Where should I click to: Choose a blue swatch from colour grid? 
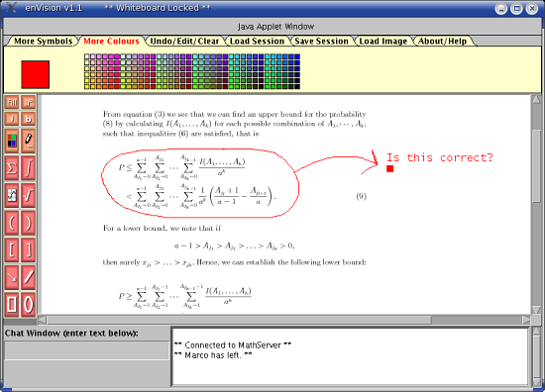(297, 56)
